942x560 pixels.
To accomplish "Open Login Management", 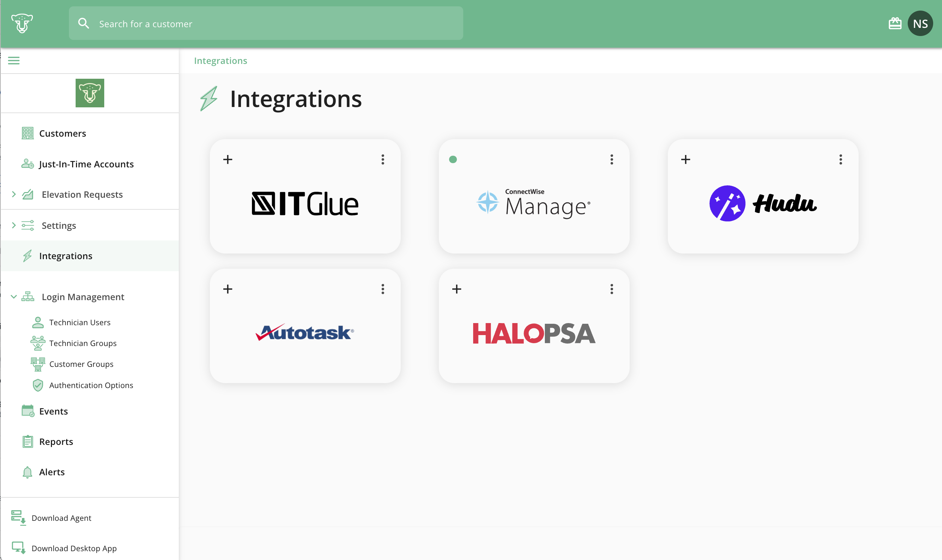I will [x=83, y=297].
